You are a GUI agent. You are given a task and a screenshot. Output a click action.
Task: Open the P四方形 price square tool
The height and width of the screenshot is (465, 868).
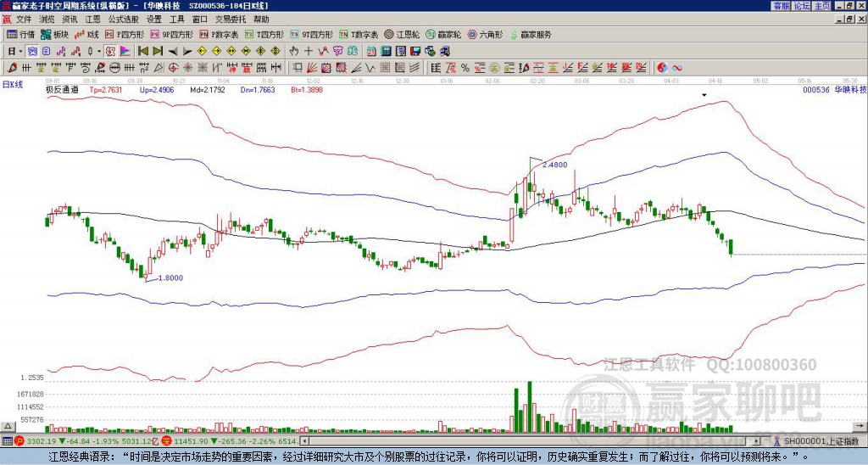point(125,34)
